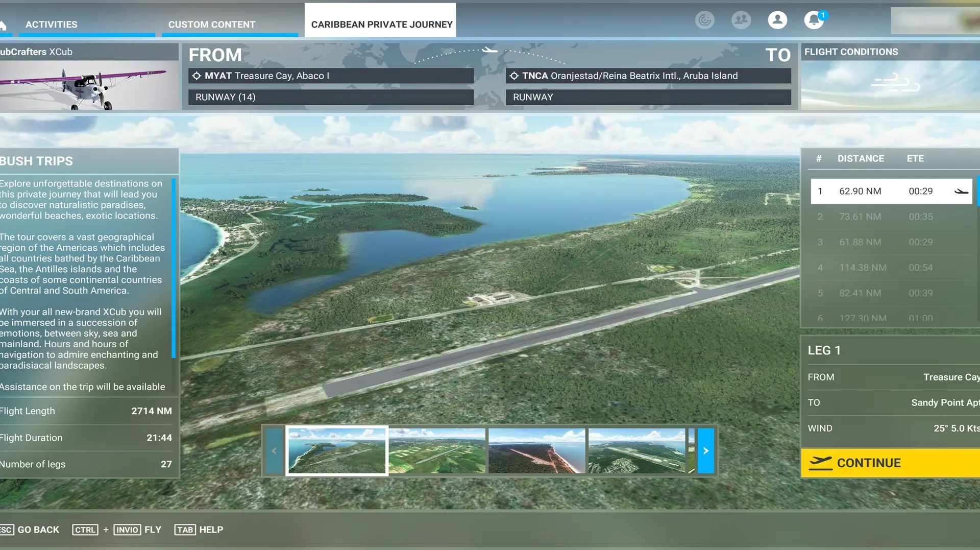Click the TAB Help button

pos(199,530)
